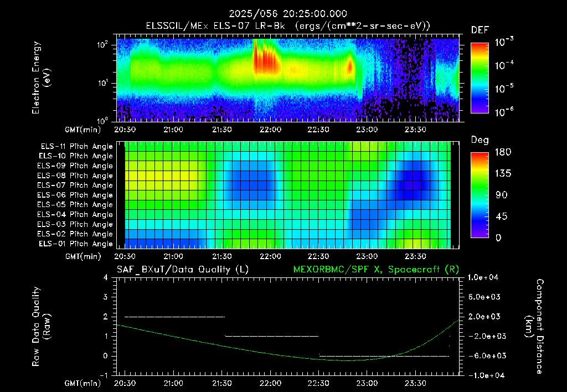Click the red high-flux burst in the spectrogram
The width and height of the screenshot is (567, 392).
(x=266, y=60)
